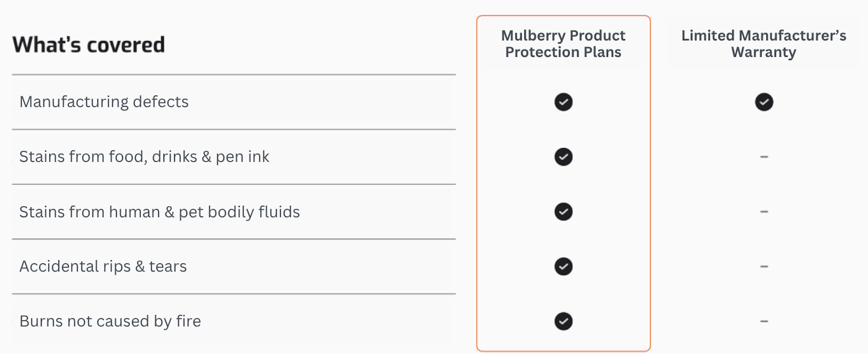Click warranty dash for Burns not caused by fire
This screenshot has height=354, width=868.
(x=764, y=321)
